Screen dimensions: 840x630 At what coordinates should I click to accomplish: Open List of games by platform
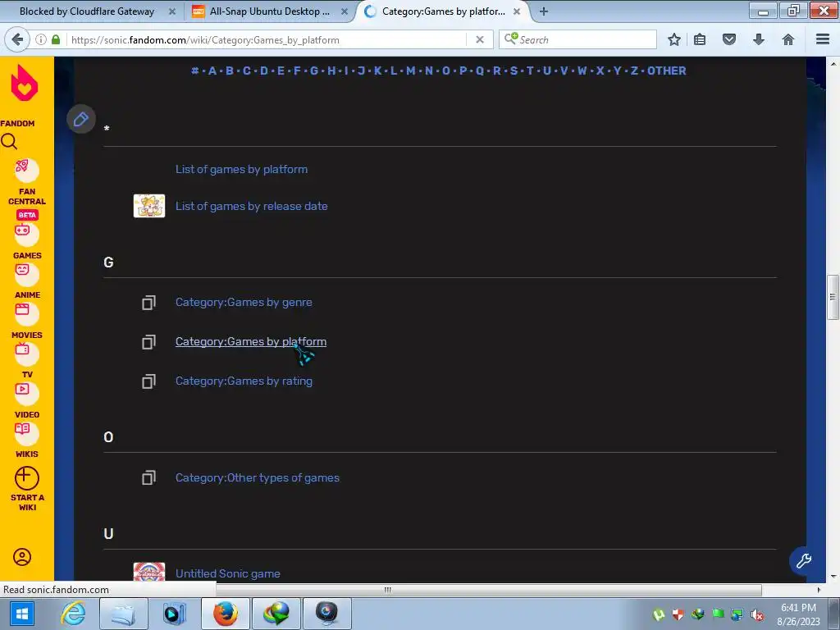(242, 169)
